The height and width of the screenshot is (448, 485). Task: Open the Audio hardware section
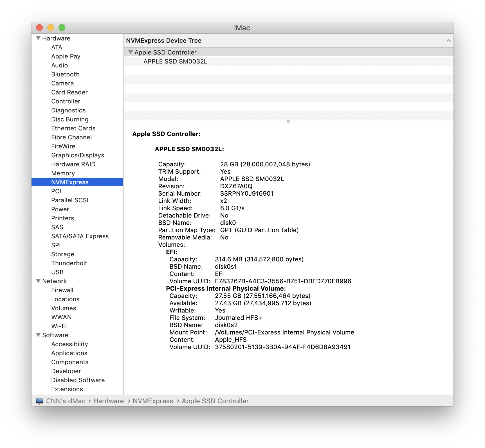[x=59, y=65]
